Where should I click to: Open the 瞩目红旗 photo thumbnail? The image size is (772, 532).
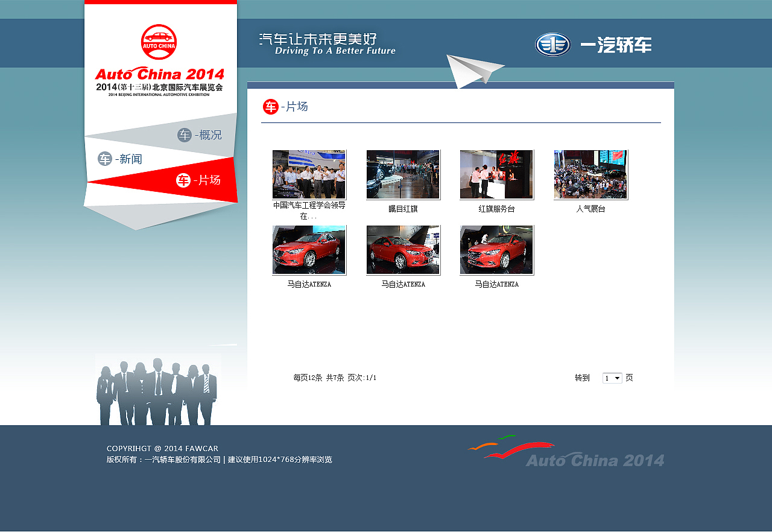pyautogui.click(x=403, y=175)
